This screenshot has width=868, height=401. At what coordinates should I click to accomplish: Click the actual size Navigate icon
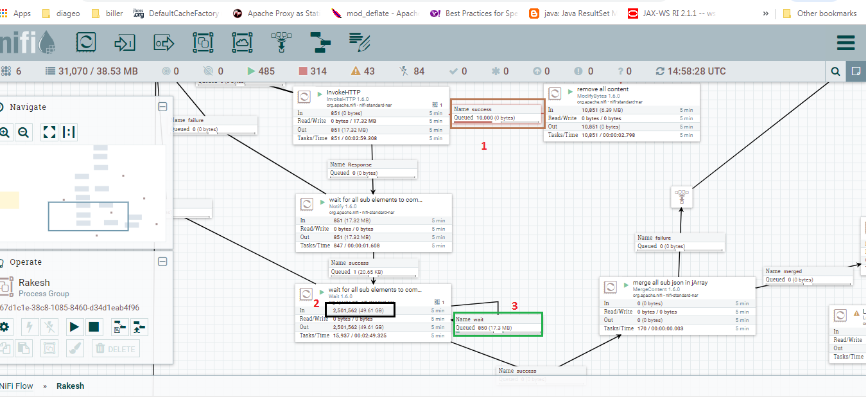tap(69, 132)
